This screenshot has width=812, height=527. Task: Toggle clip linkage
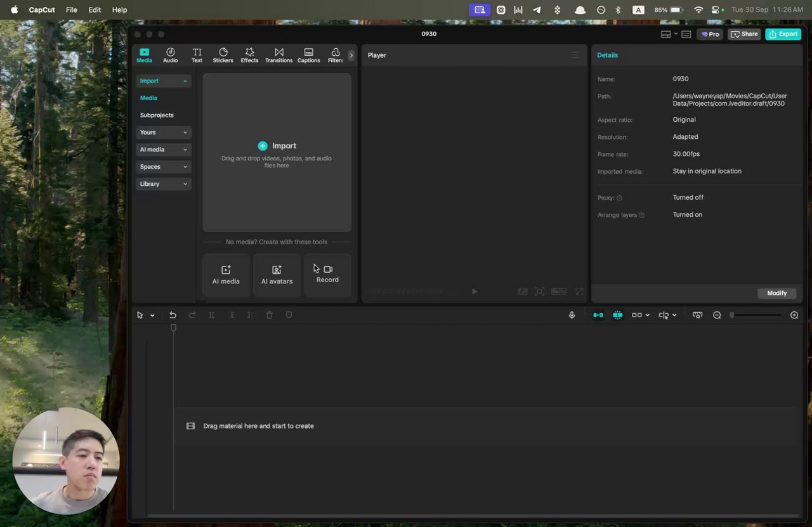(x=637, y=315)
